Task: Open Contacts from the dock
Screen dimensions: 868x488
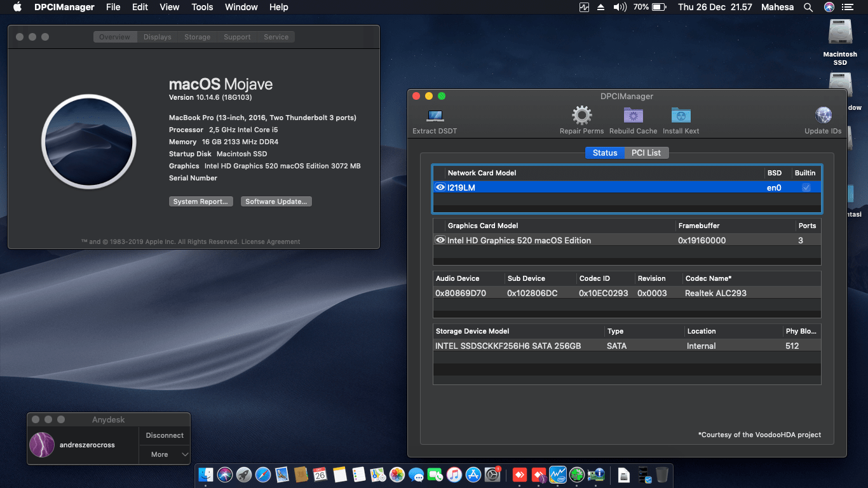Action: pyautogui.click(x=301, y=474)
